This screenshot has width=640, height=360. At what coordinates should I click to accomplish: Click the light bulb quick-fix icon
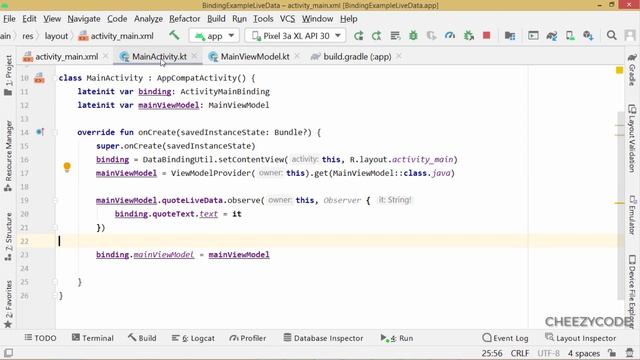click(x=67, y=167)
